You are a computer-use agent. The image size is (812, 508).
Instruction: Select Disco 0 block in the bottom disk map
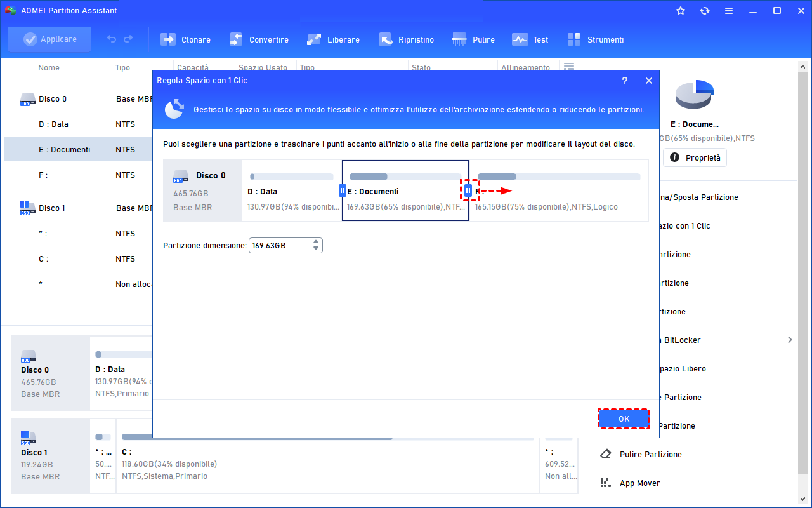pos(51,373)
